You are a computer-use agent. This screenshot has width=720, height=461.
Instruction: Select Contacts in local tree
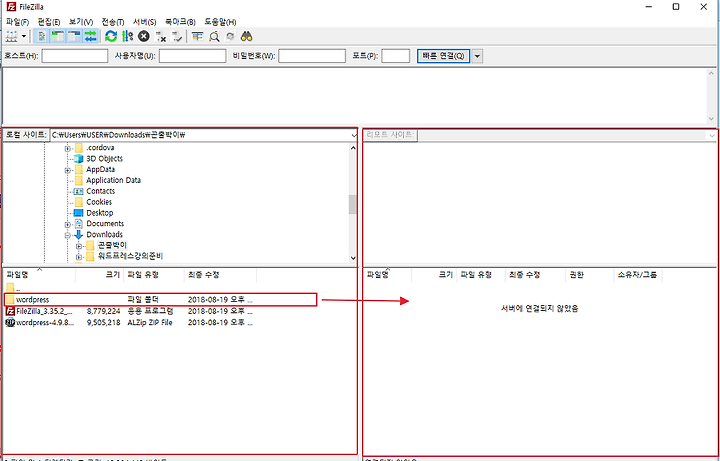[x=101, y=191]
